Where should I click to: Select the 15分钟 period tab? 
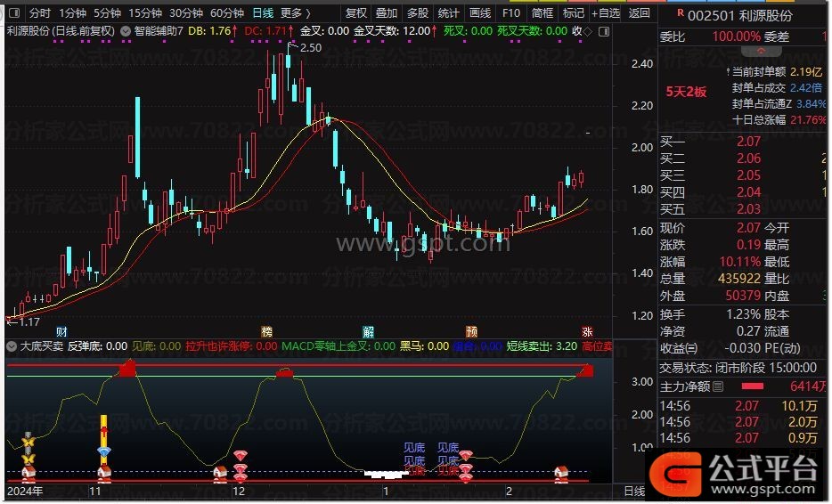coord(145,12)
